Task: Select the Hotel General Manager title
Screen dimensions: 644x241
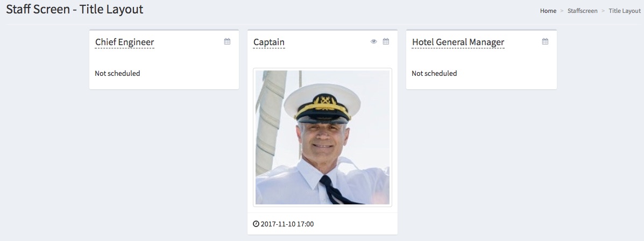Action: tap(458, 42)
